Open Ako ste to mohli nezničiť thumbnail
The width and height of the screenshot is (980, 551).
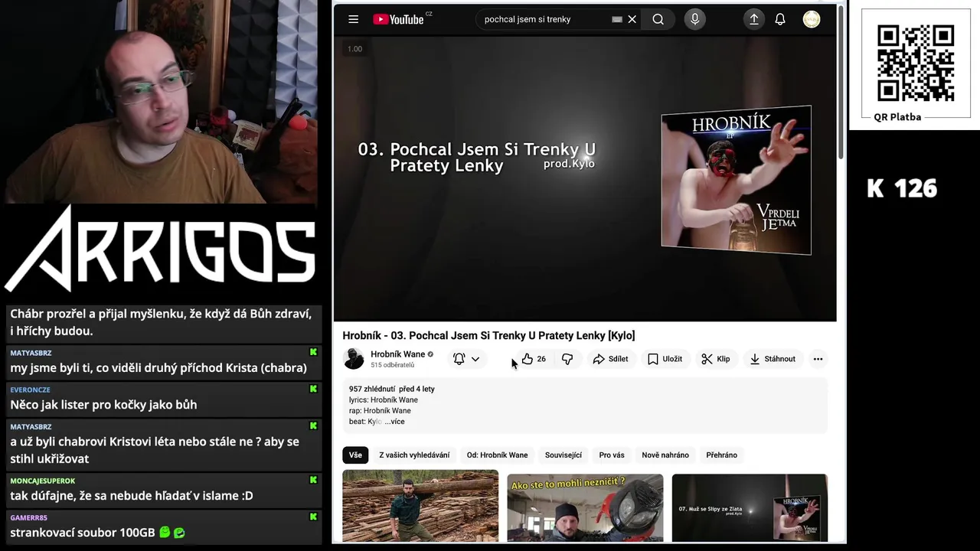585,508
